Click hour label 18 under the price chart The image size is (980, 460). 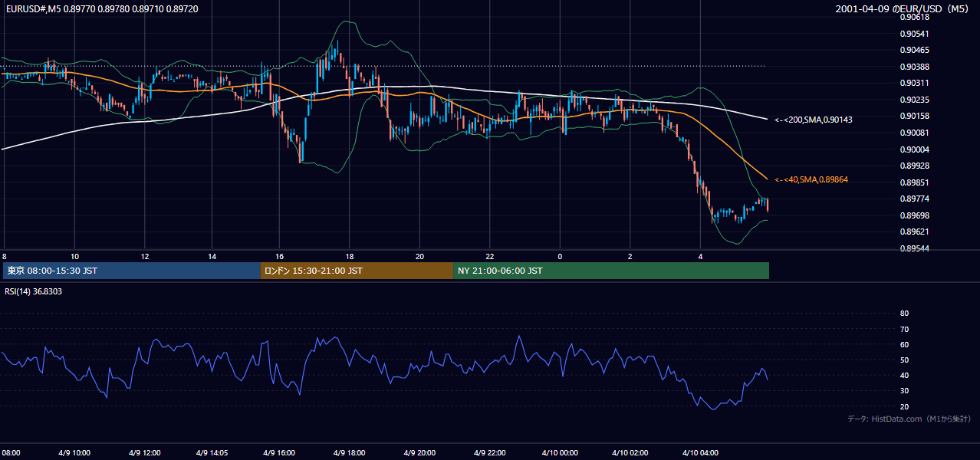tap(350, 256)
